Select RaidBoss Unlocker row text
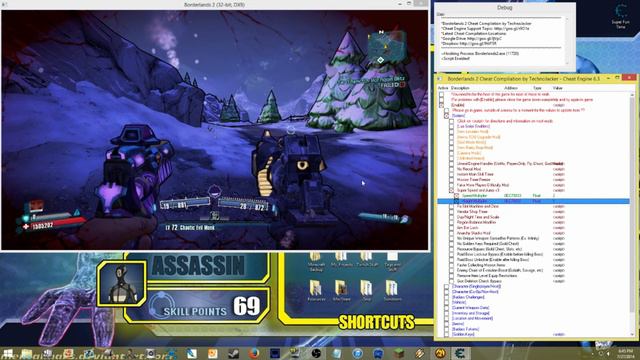Viewport: 640px width, 360px height. (x=493, y=260)
